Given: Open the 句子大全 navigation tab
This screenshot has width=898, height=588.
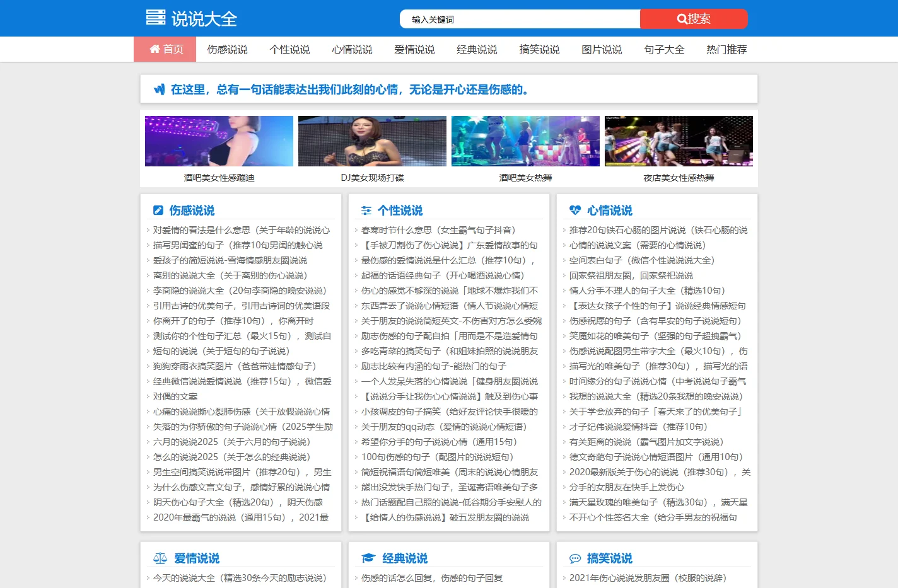Looking at the screenshot, I should (x=665, y=49).
